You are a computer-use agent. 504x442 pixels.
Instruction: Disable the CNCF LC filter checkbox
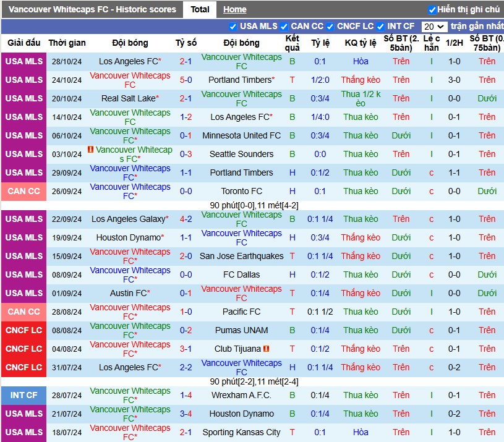click(x=330, y=27)
